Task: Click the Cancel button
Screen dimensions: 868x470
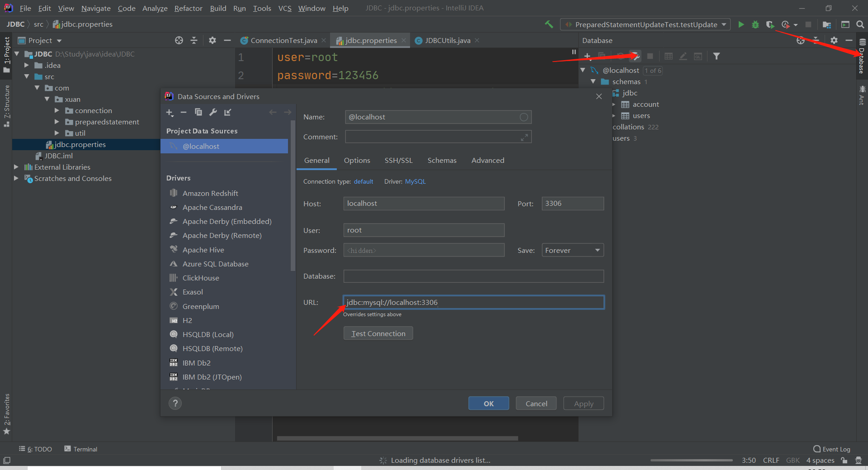Action: (x=536, y=403)
